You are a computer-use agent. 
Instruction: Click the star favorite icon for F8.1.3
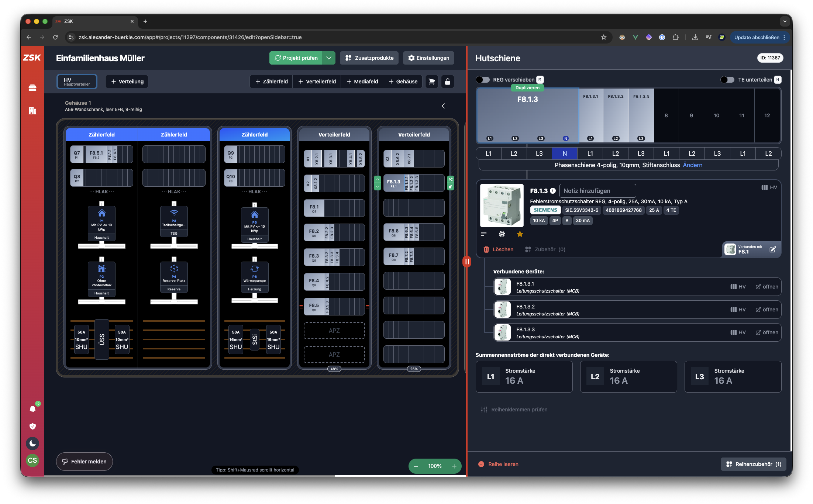click(520, 234)
